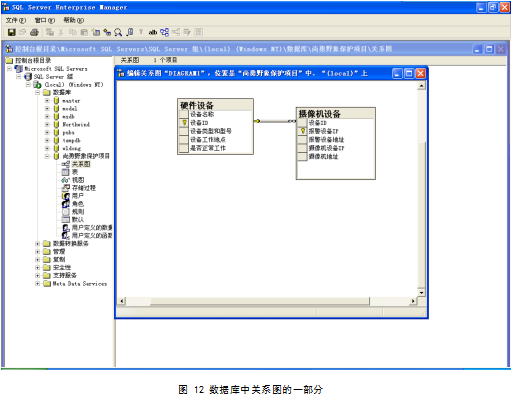Click the key icon in 摄像机设备 table
The width and height of the screenshot is (512, 397).
[303, 131]
